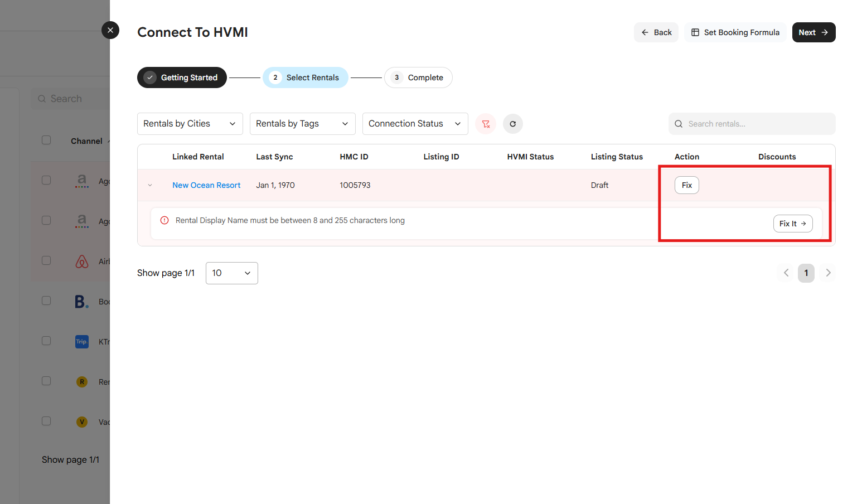Click the Jan 1, 1970 cell
This screenshot has width=862, height=504.
pyautogui.click(x=275, y=185)
